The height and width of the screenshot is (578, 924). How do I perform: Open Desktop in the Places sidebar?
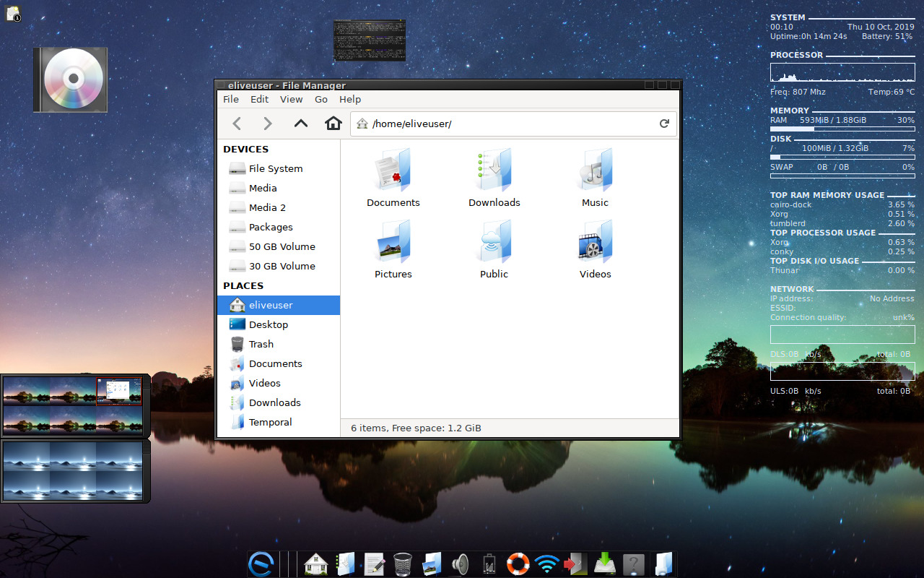pyautogui.click(x=279, y=324)
